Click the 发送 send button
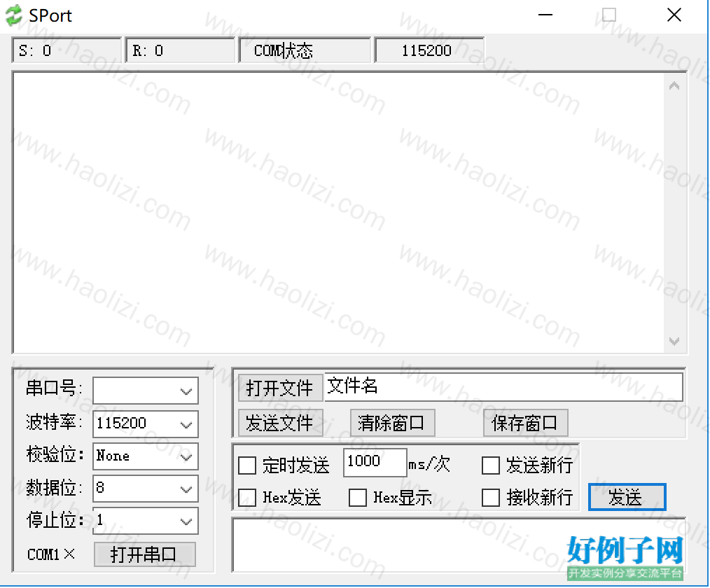Image resolution: width=710 pixels, height=588 pixels. [x=627, y=497]
